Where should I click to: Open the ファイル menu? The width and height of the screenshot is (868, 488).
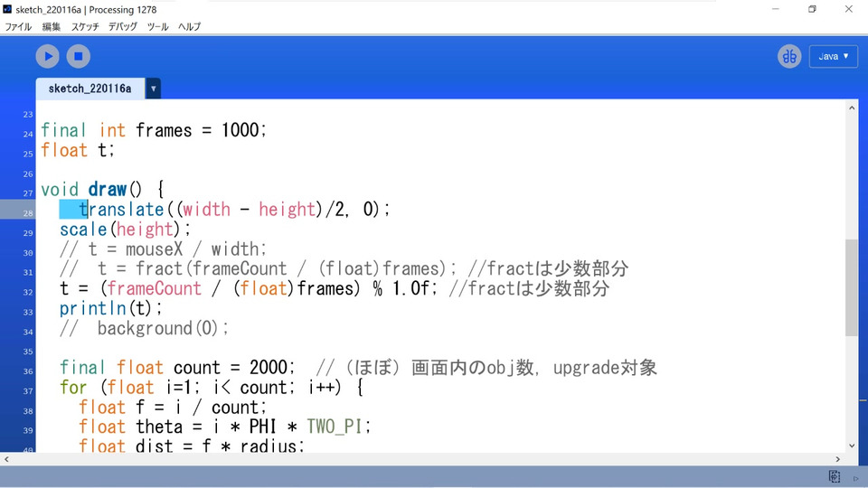point(18,26)
